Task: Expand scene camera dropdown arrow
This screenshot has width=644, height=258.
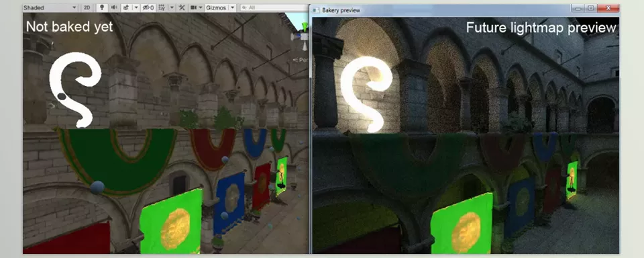Action: pyautogui.click(x=201, y=8)
